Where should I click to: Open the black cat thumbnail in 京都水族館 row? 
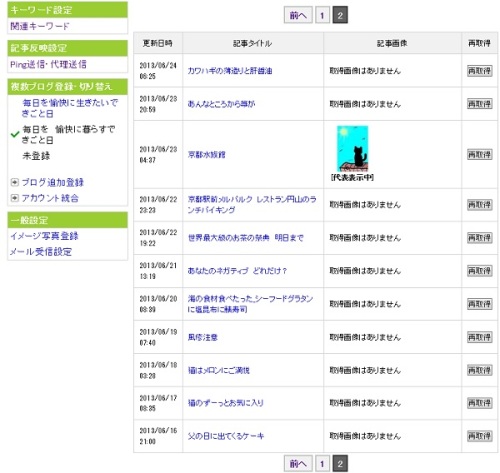click(x=352, y=148)
